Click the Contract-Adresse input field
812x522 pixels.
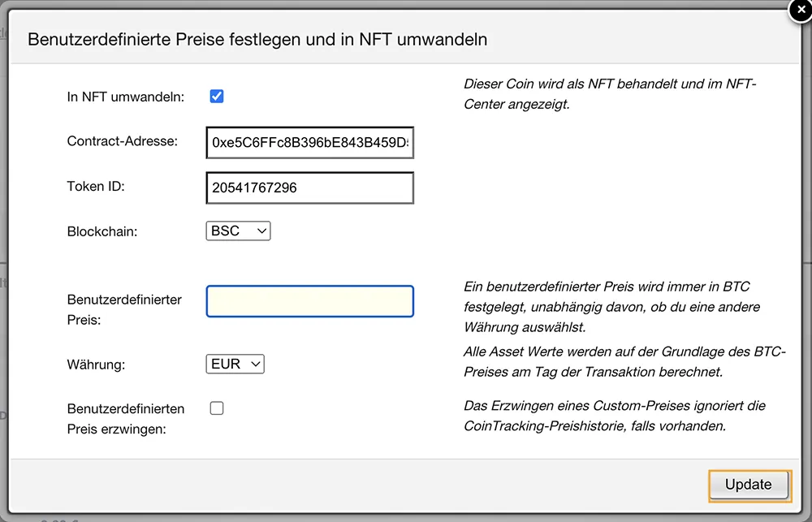click(309, 142)
